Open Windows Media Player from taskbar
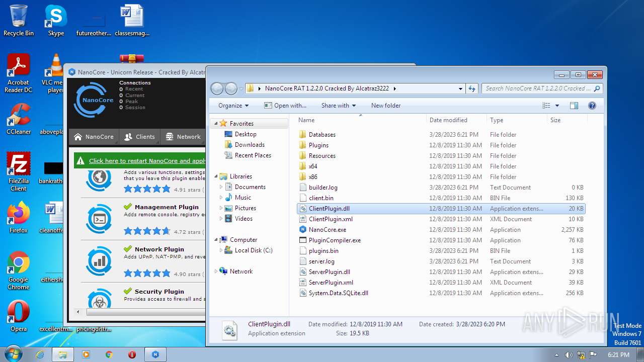Viewport: 644px width, 362px height. [x=86, y=354]
